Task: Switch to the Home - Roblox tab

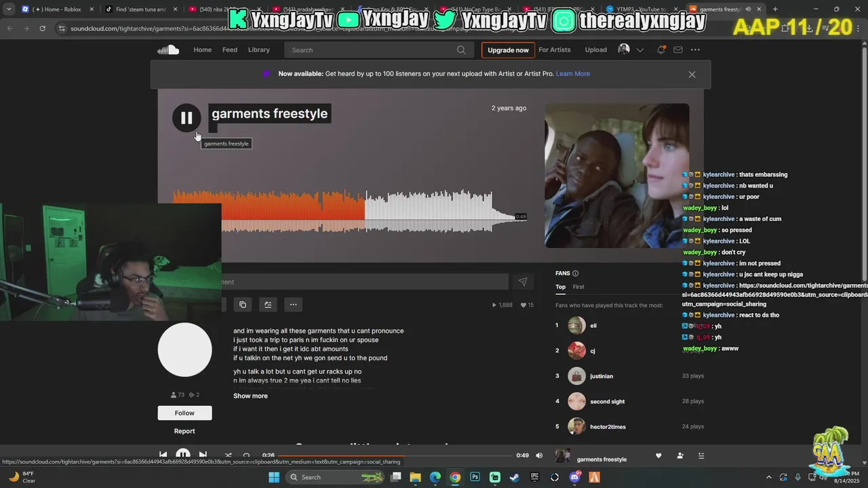Action: (x=56, y=9)
